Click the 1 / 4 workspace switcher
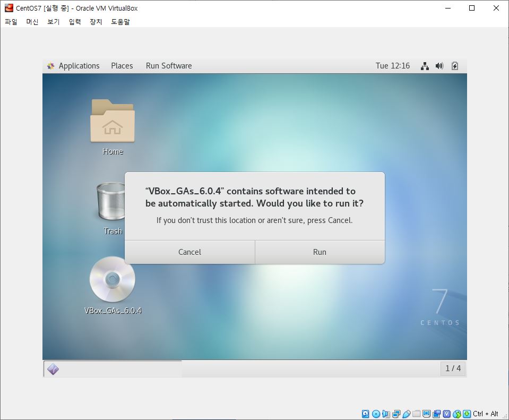Viewport: 509px width, 420px height. pos(453,368)
